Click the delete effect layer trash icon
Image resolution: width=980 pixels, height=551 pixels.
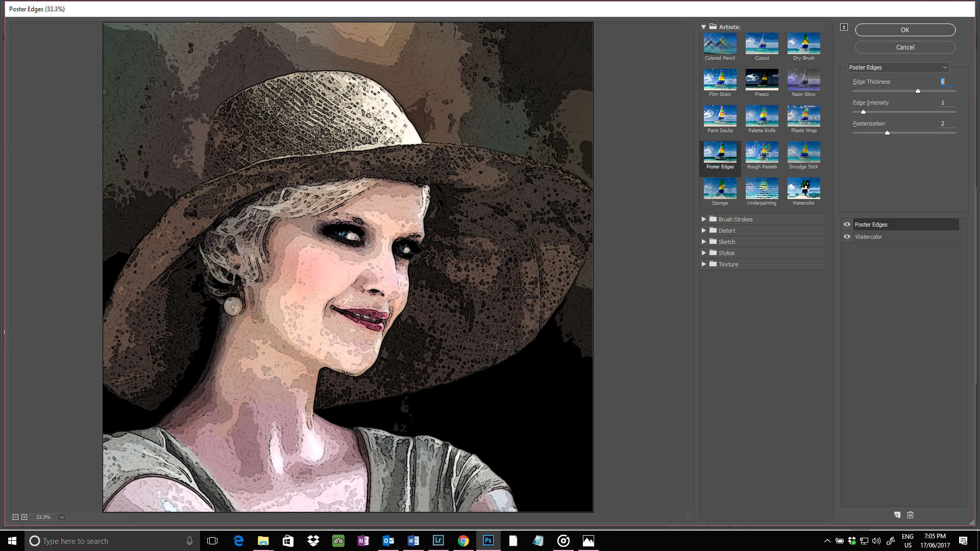(910, 515)
